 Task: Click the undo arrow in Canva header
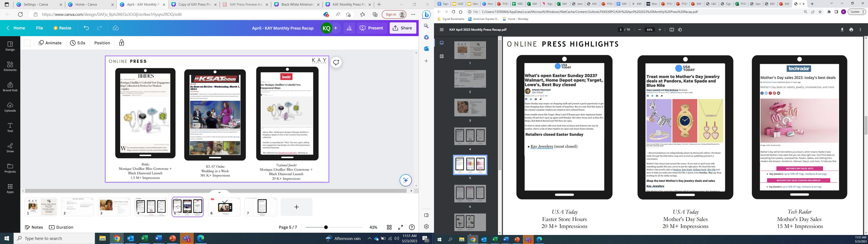(x=86, y=28)
